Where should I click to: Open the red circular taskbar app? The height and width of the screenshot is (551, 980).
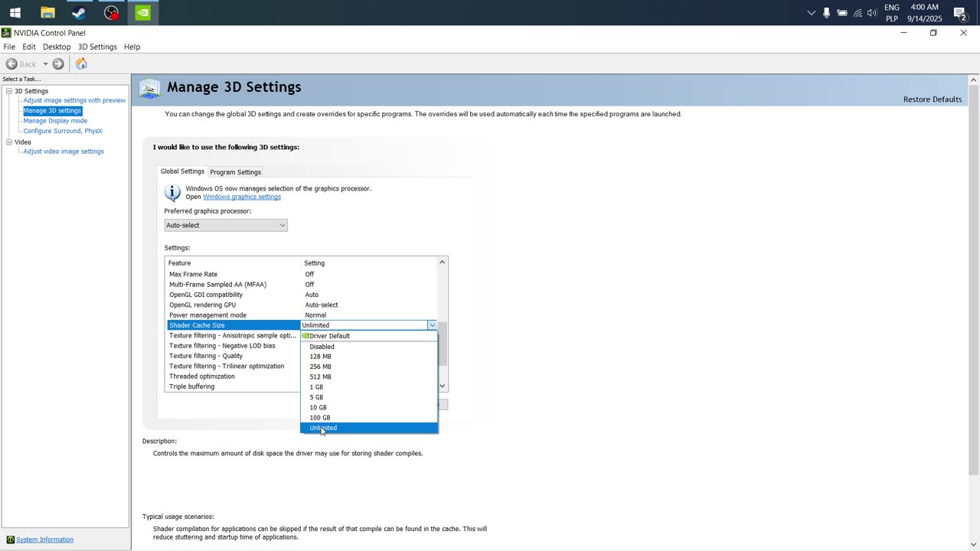[x=111, y=12]
